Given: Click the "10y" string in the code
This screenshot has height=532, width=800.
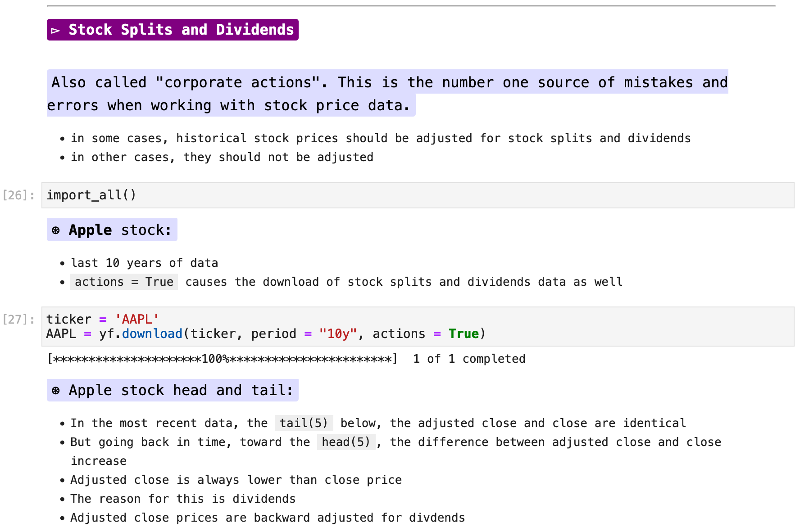Looking at the screenshot, I should pos(338,334).
